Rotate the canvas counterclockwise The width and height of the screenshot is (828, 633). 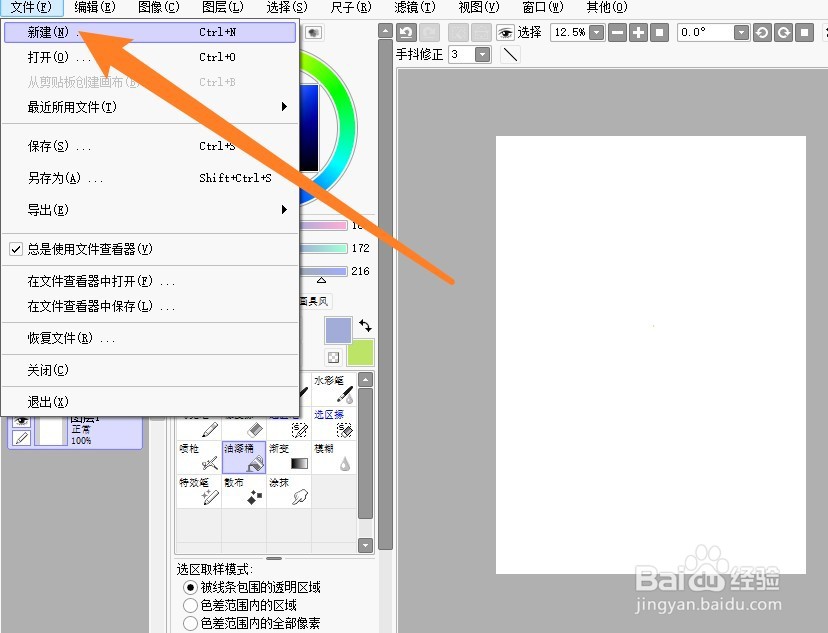coord(762,33)
